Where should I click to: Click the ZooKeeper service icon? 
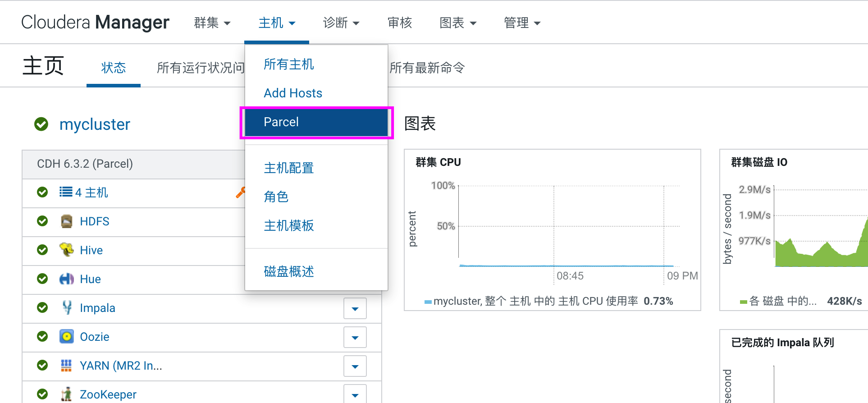click(67, 394)
